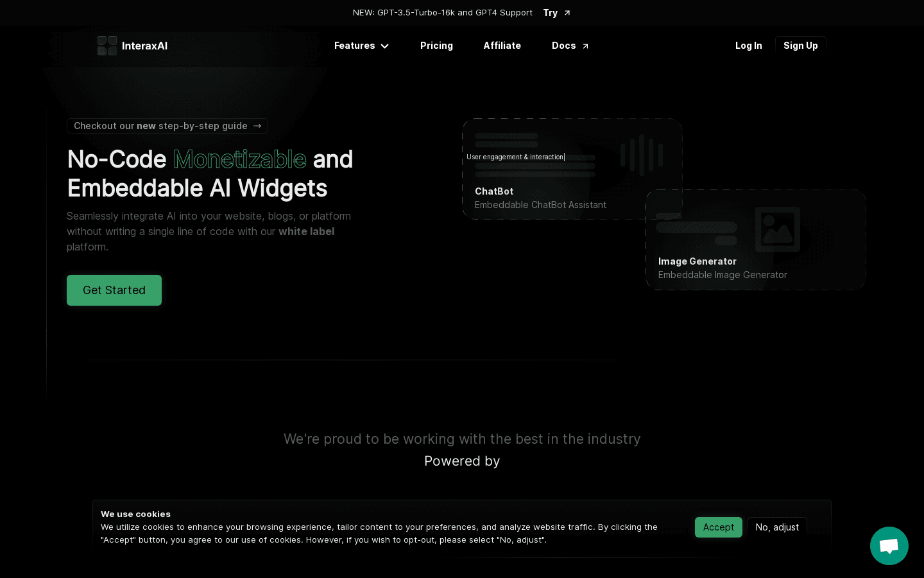Select the Image Generator card title
This screenshot has width=924, height=578.
(x=697, y=261)
